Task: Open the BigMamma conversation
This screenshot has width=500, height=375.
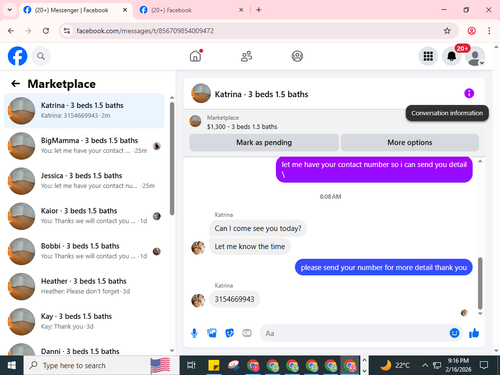Action: pos(84,146)
